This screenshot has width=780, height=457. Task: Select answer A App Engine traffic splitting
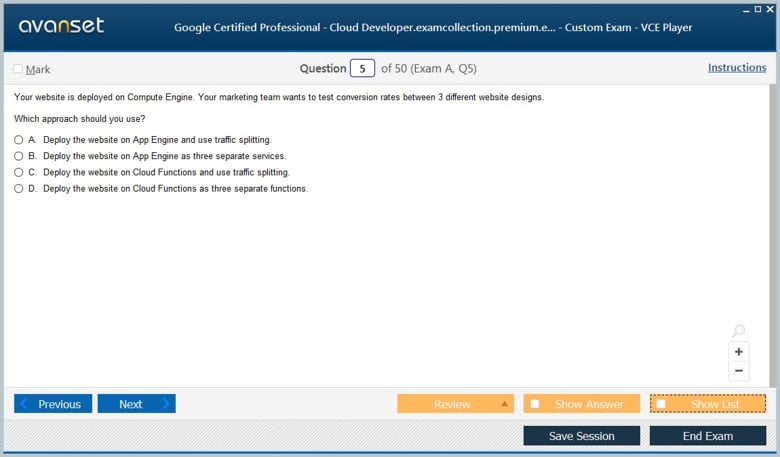[x=19, y=140]
